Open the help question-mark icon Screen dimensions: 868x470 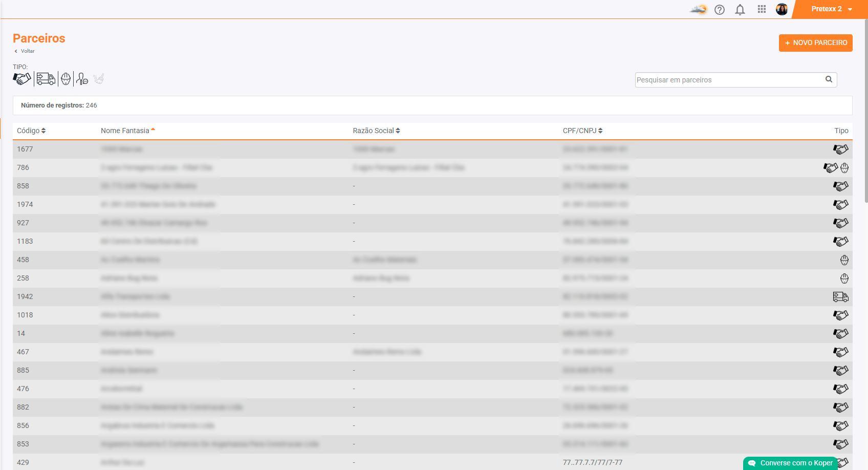720,10
